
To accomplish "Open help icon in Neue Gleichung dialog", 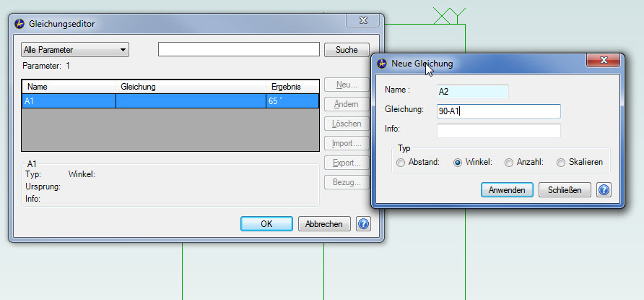I will click(604, 190).
